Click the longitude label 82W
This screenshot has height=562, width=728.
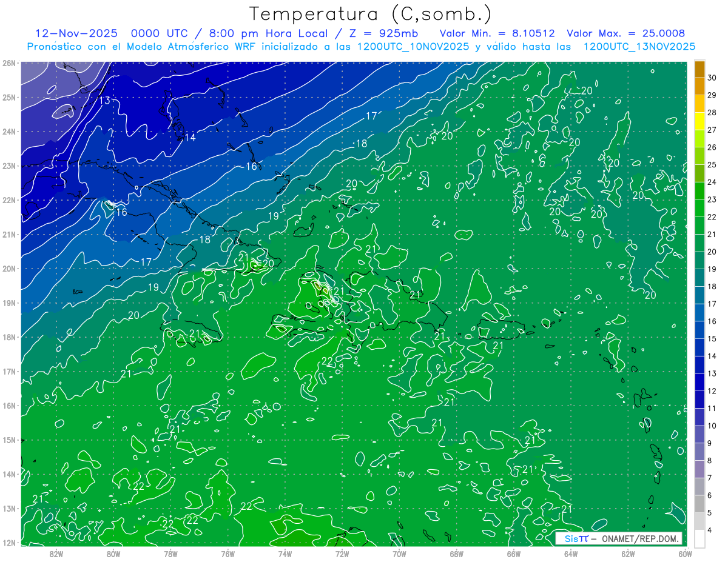(x=56, y=554)
